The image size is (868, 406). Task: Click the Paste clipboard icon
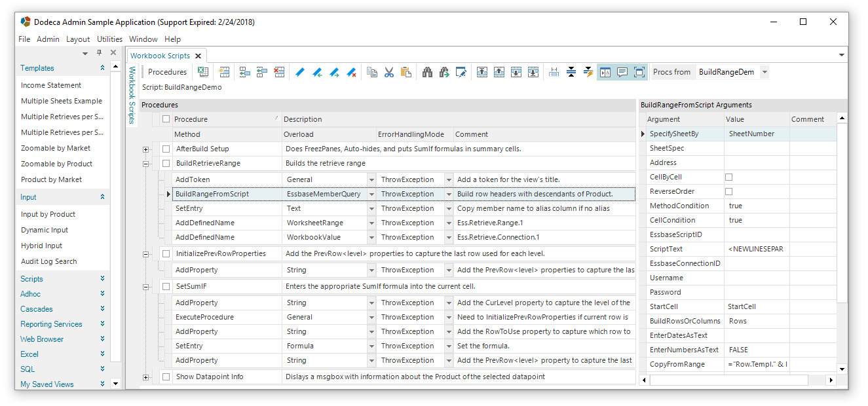pos(406,72)
